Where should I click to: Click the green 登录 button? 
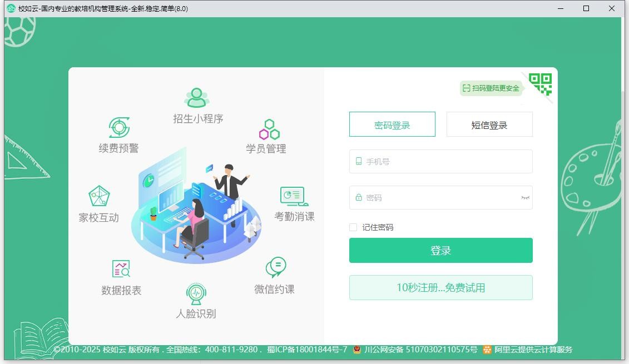[441, 251]
